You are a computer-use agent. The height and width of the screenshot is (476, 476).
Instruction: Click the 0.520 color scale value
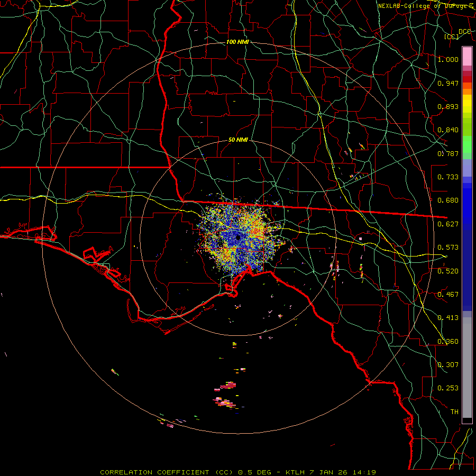[448, 271]
